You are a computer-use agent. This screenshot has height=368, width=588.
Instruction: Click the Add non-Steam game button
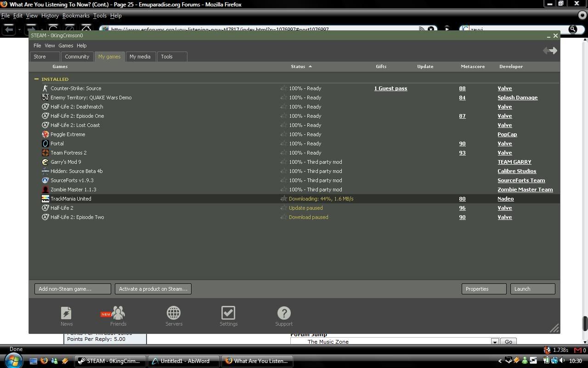pos(73,289)
